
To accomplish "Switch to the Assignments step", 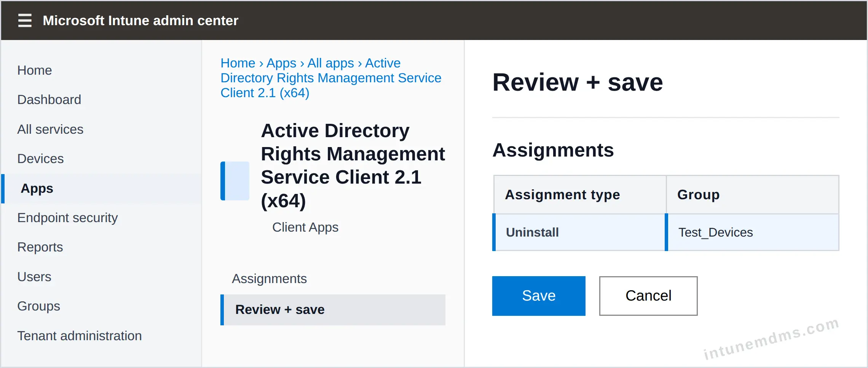I will (270, 279).
